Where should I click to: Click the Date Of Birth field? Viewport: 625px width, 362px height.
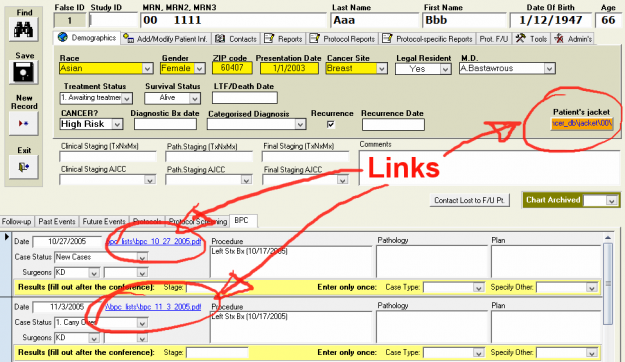coord(550,20)
